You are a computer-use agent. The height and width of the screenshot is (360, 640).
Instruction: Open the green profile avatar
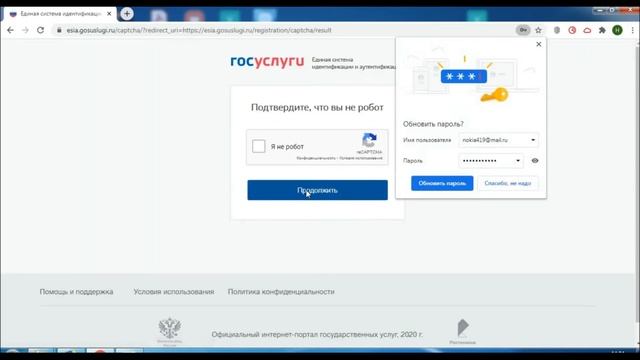[617, 30]
